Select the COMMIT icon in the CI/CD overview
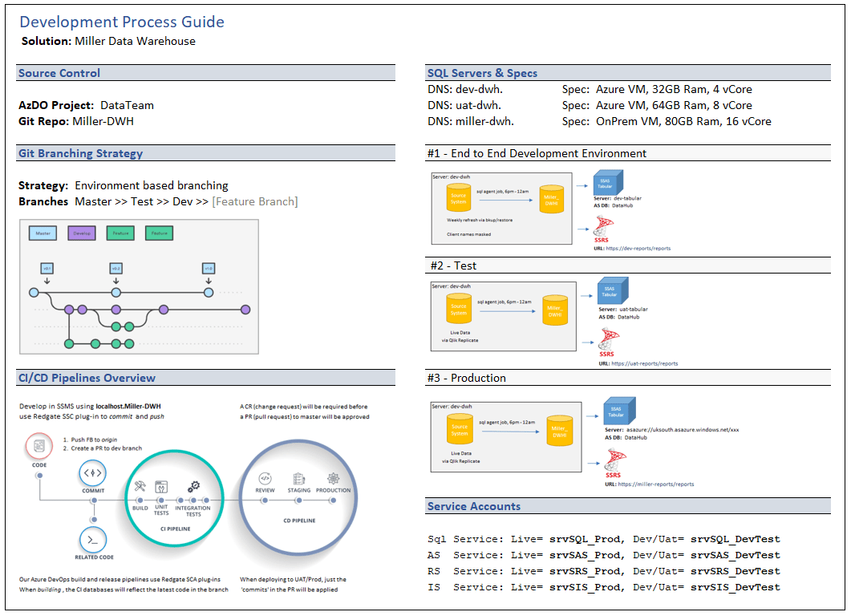Screen dimensions: 851x616 92,474
